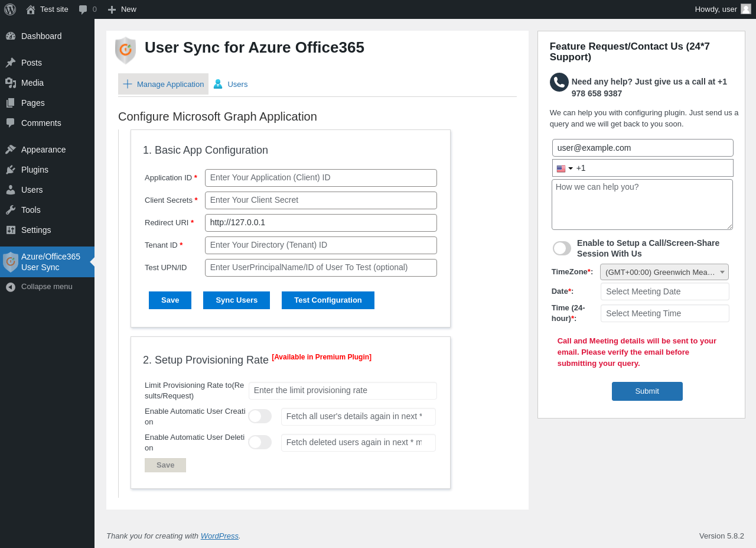Go to the Appearance menu
The width and height of the screenshot is (756, 548).
(x=43, y=150)
